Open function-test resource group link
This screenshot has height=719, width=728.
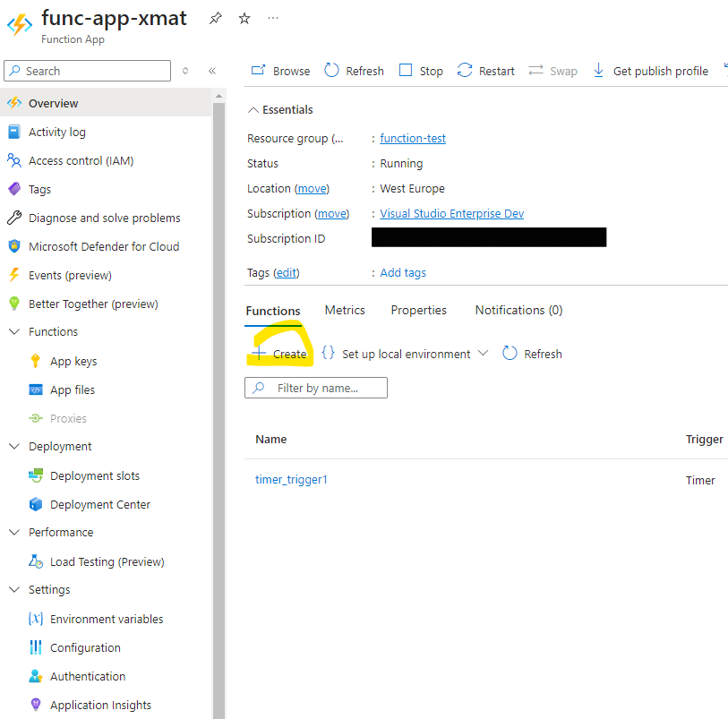(413, 138)
